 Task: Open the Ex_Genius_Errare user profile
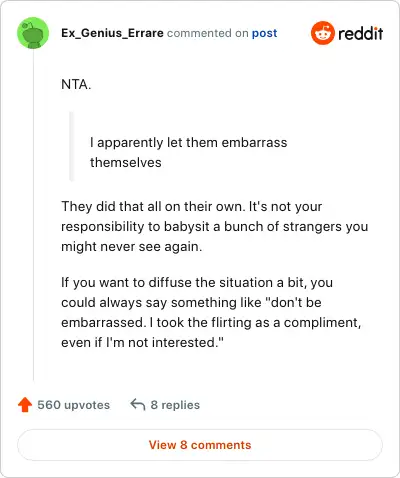tap(112, 33)
